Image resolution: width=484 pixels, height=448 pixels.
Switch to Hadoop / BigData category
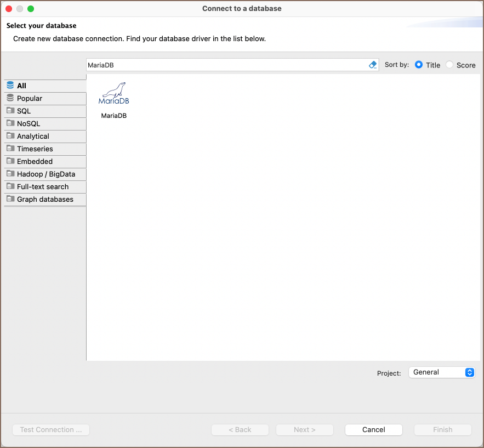point(46,174)
